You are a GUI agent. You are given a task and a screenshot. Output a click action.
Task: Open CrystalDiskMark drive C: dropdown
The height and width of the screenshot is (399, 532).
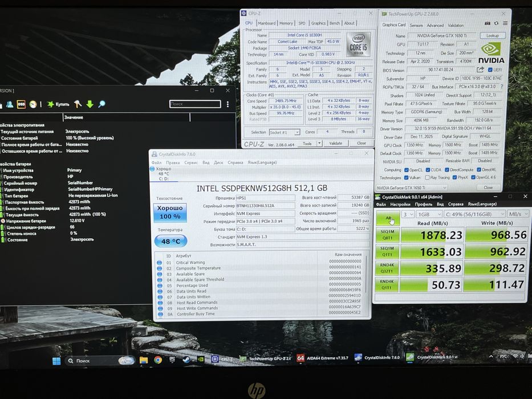(474, 214)
